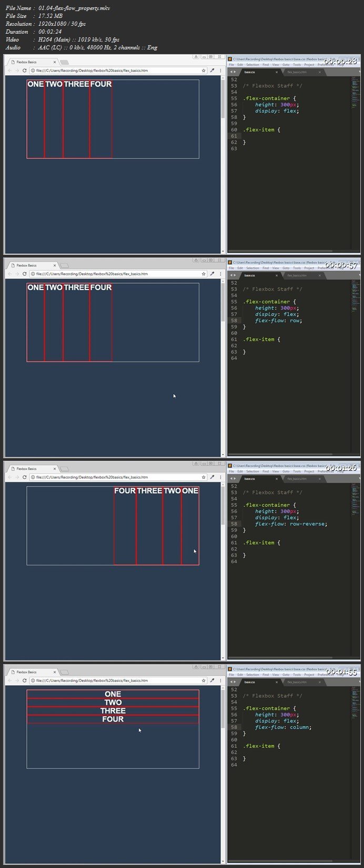Click 'flex-flow: column;' code line

[284, 727]
